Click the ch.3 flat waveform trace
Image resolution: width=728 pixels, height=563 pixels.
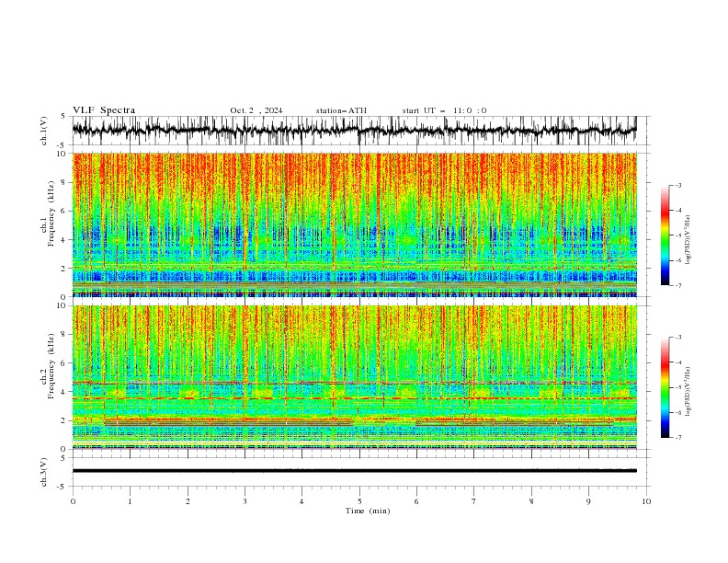(354, 471)
